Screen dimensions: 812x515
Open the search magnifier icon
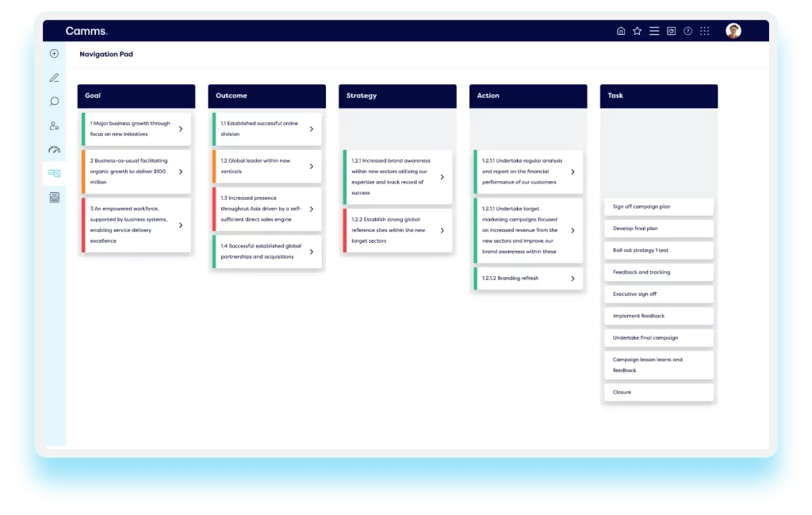click(x=54, y=101)
